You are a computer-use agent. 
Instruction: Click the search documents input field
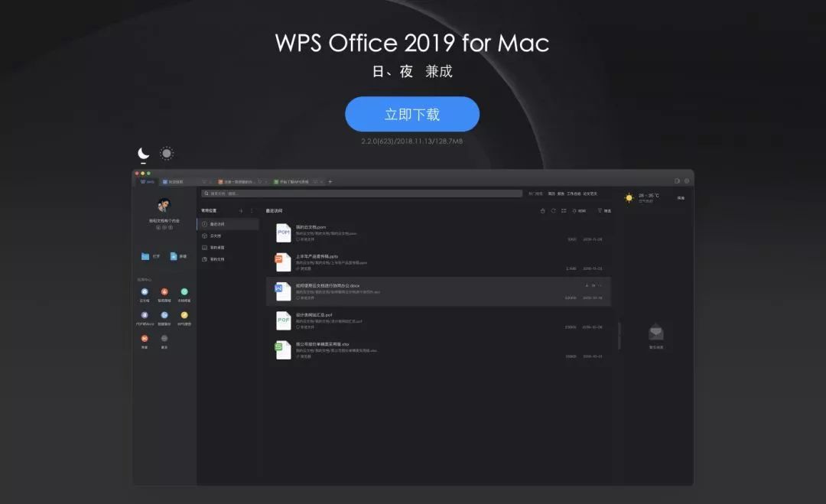(x=362, y=193)
